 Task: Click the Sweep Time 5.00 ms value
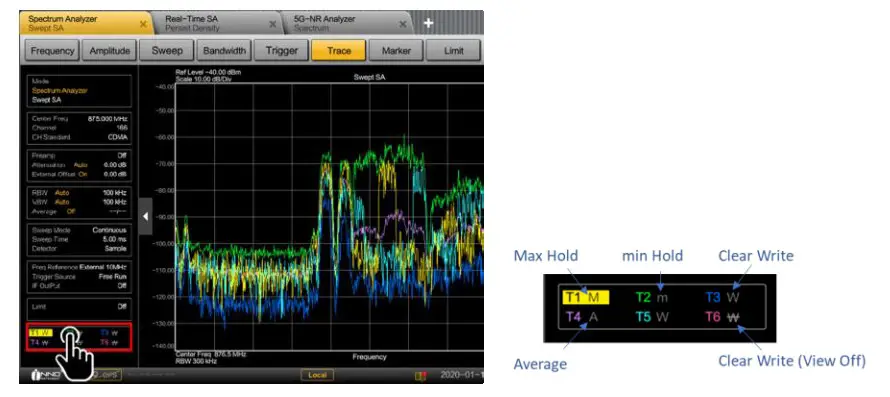click(x=115, y=239)
